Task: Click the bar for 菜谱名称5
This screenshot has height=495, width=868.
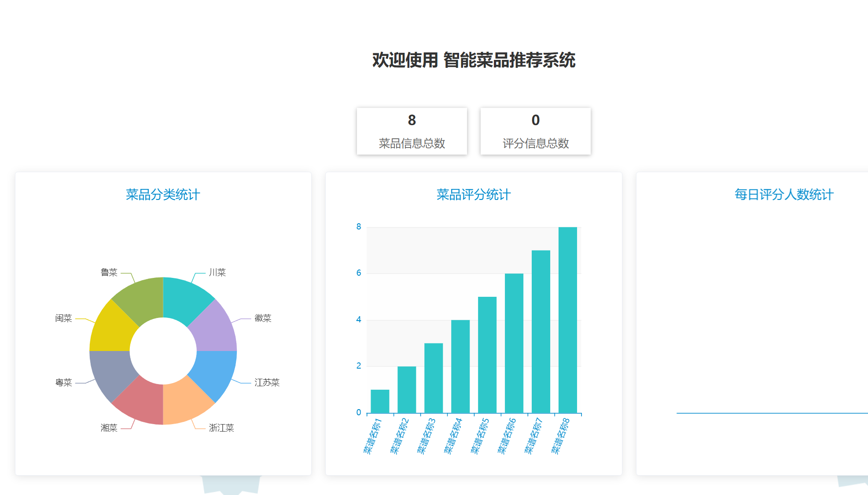Action: (487, 355)
